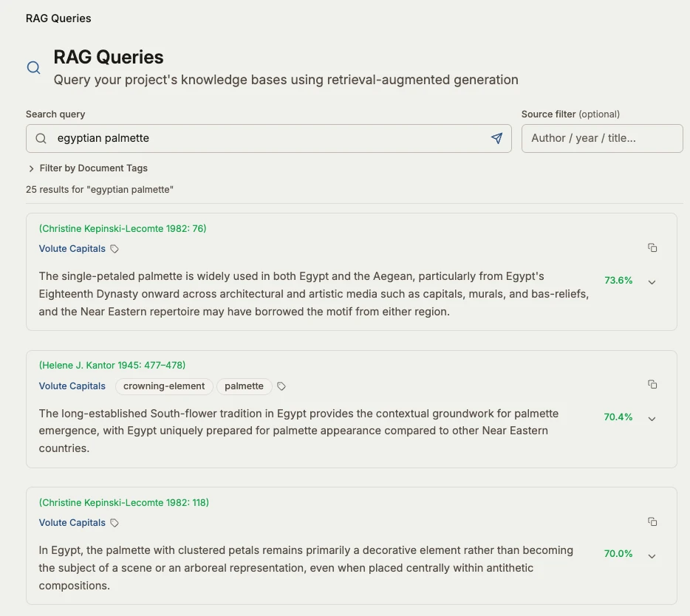This screenshot has height=616, width=690.
Task: Copy the Helene J. Kantor 1945 result
Action: [652, 385]
